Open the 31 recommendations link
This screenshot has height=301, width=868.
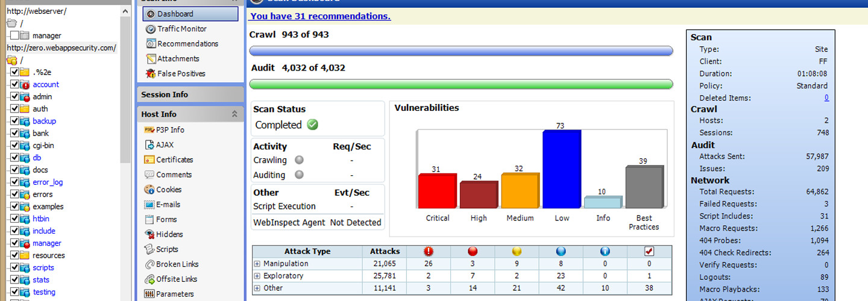pos(320,16)
